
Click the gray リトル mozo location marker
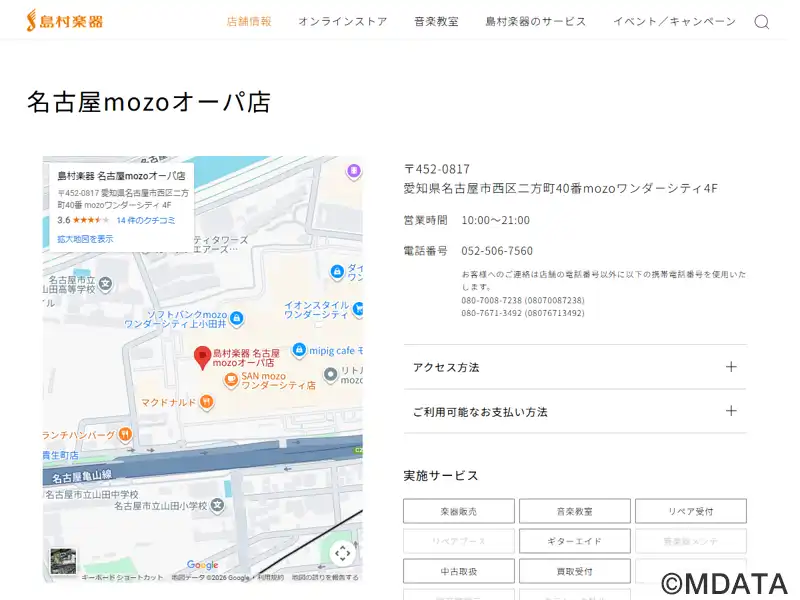point(331,375)
